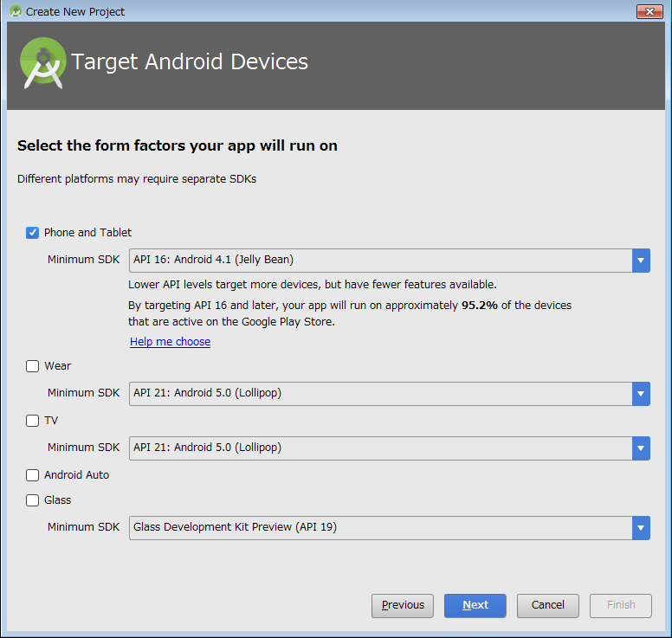Click the Select the form factors heading
672x638 pixels.
tap(177, 146)
